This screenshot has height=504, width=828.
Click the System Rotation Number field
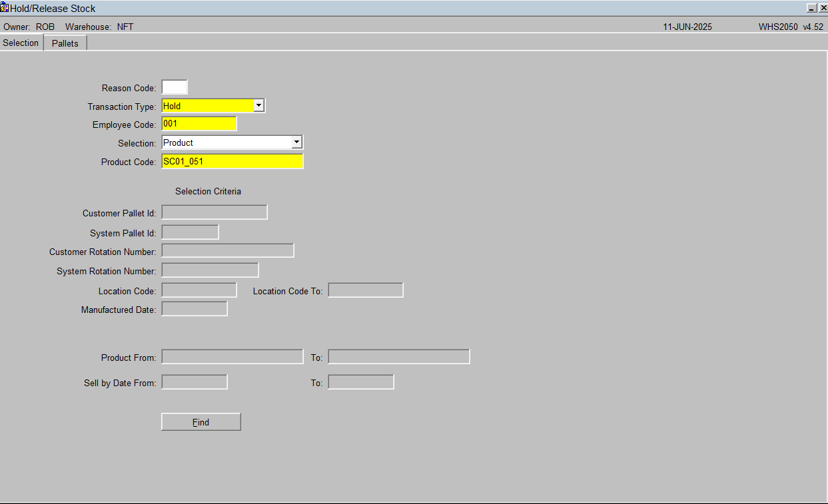coord(210,270)
